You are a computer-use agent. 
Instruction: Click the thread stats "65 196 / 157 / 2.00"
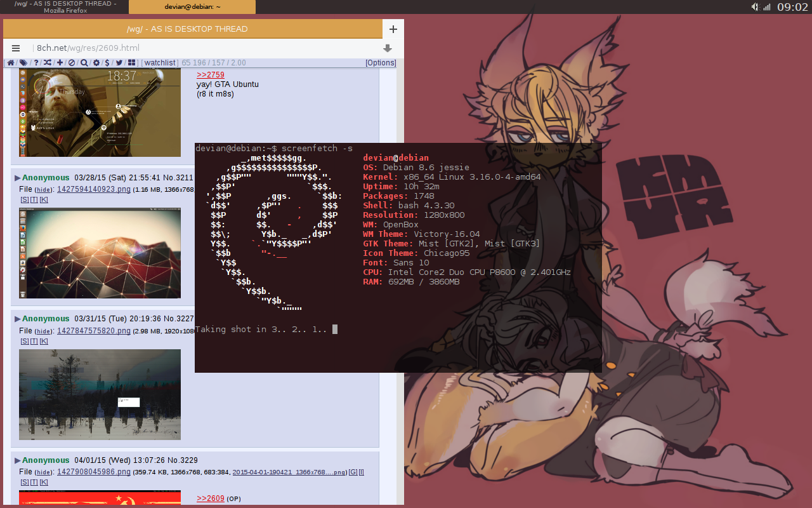point(214,63)
